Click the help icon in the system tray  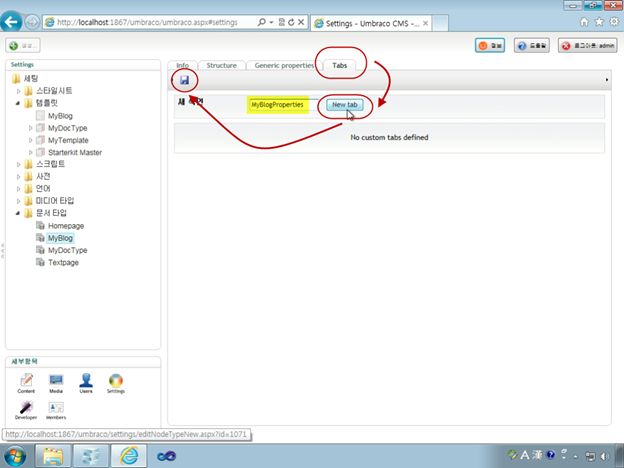click(x=551, y=454)
